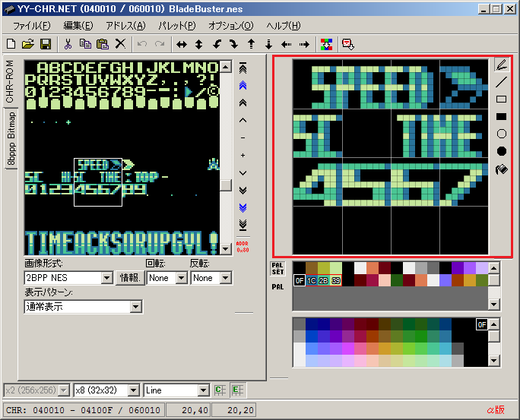Click the 情報 info button
This screenshot has width=520, height=420.
(130, 277)
